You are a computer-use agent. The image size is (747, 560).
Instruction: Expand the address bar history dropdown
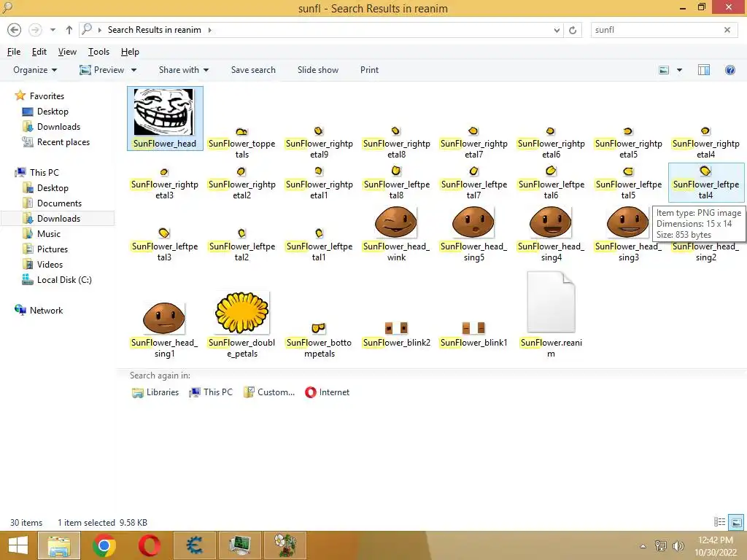[x=557, y=30]
